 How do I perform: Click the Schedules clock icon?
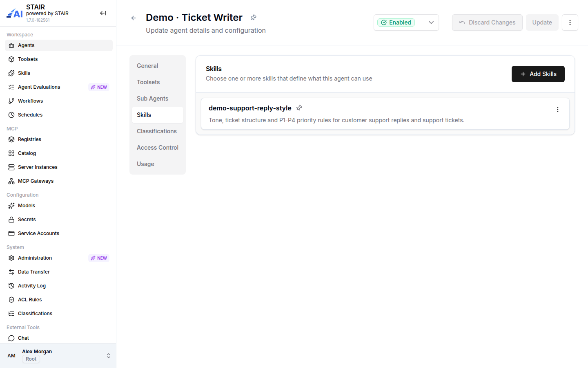(11, 115)
